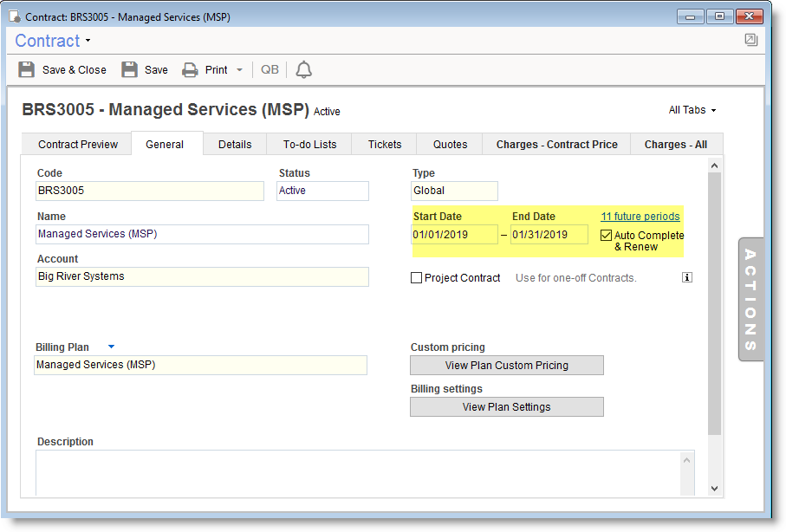This screenshot has width=786, height=532.
Task: Click the Project Contract info icon
Action: (687, 278)
